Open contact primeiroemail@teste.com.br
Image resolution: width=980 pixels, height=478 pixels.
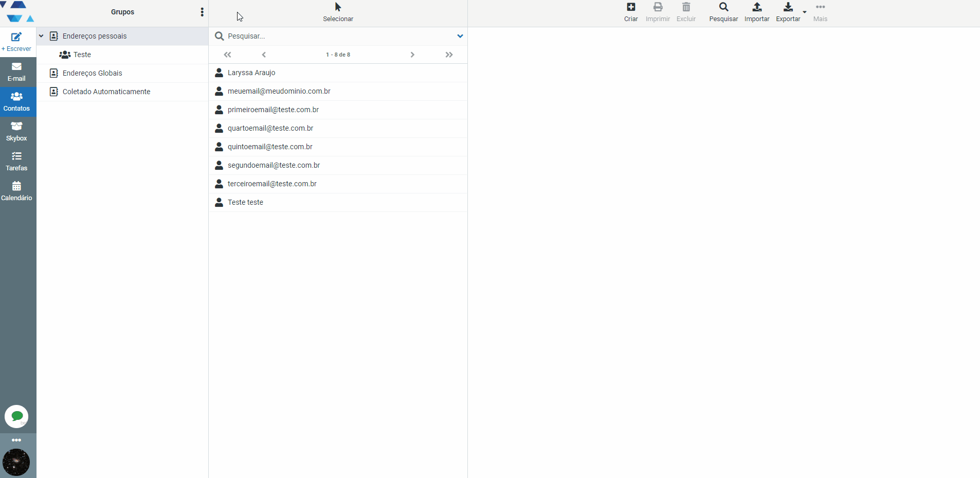(x=338, y=110)
